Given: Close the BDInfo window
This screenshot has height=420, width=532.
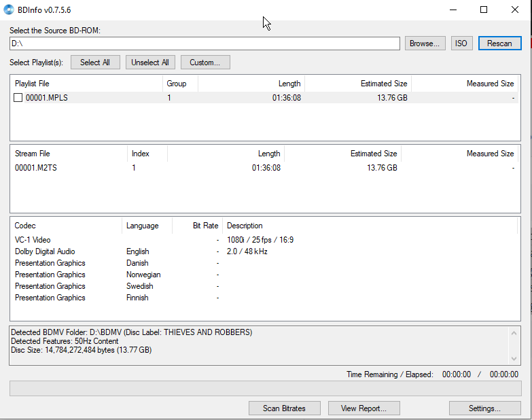Looking at the screenshot, I should (x=515, y=10).
